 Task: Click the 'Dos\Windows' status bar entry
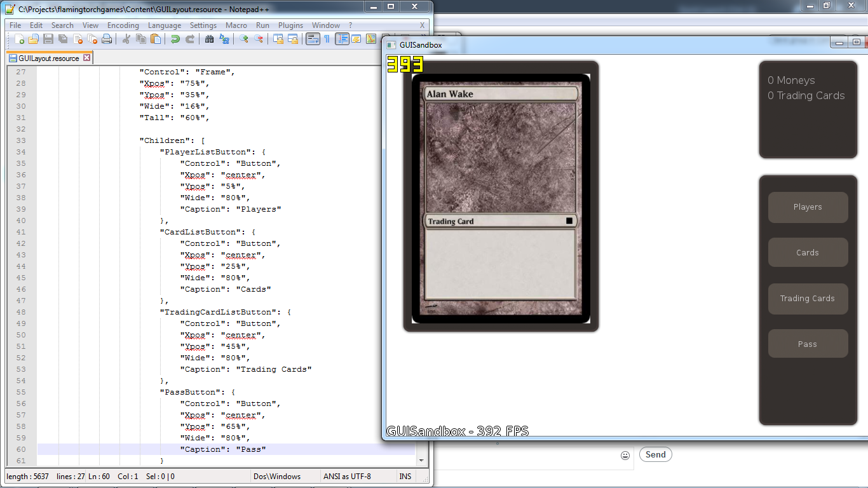pyautogui.click(x=277, y=476)
